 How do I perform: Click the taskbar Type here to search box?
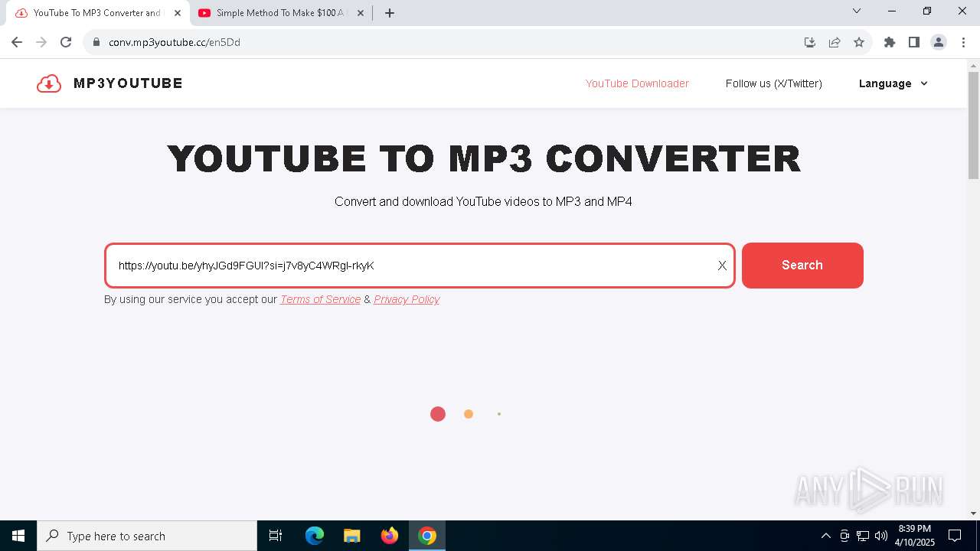point(147,536)
